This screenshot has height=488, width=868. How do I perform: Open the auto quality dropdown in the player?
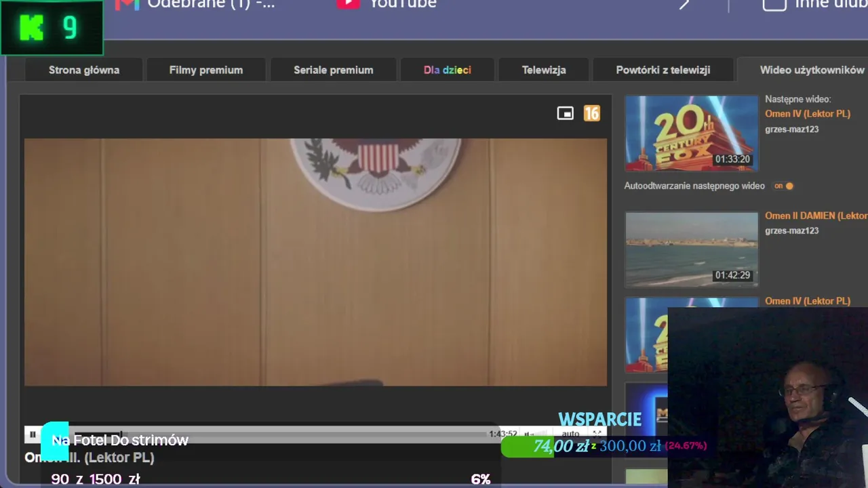click(570, 434)
